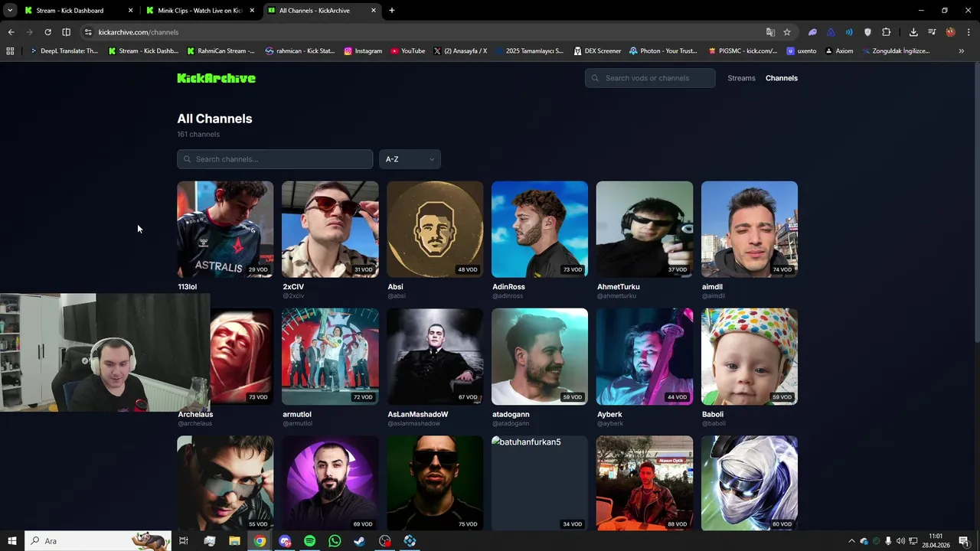Click the Archelaus channel name
Screen dimensions: 980x551
[x=195, y=414]
